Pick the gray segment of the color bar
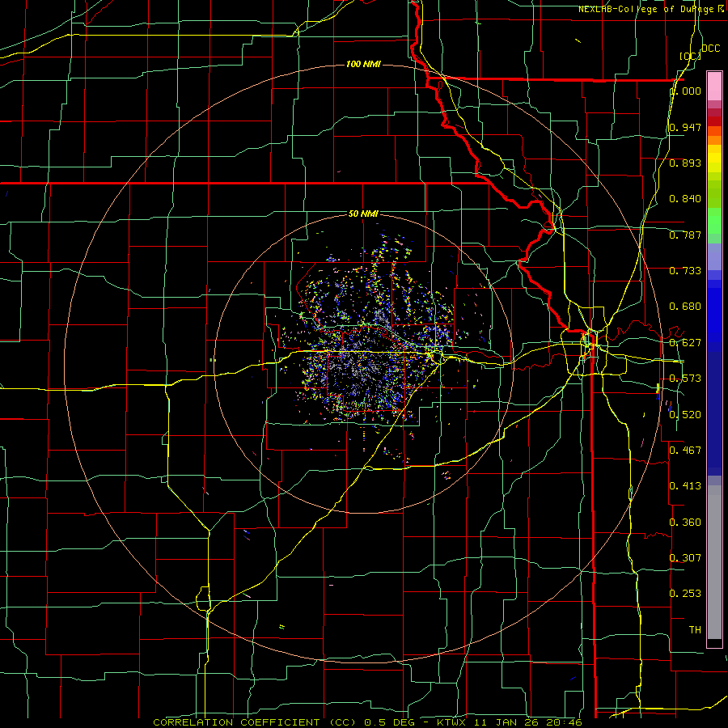 click(714, 562)
